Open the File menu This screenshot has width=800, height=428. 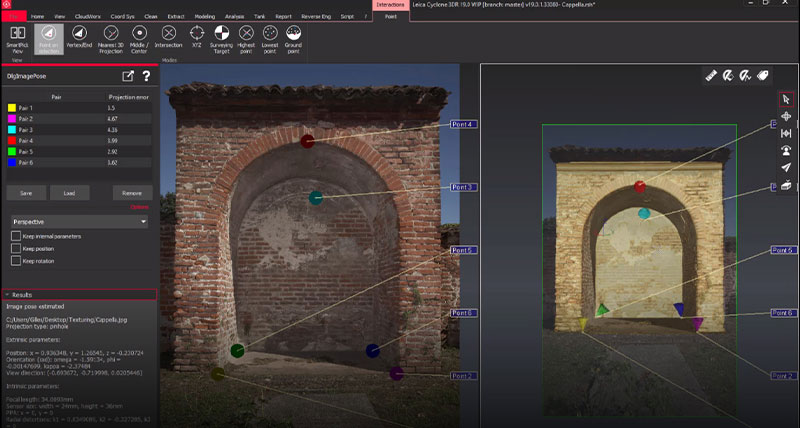pos(13,16)
